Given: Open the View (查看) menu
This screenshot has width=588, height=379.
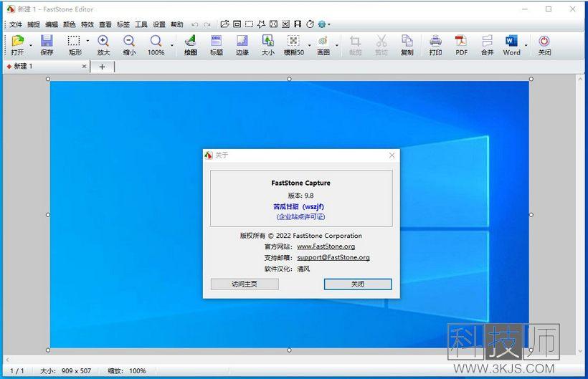Looking at the screenshot, I should (x=105, y=24).
